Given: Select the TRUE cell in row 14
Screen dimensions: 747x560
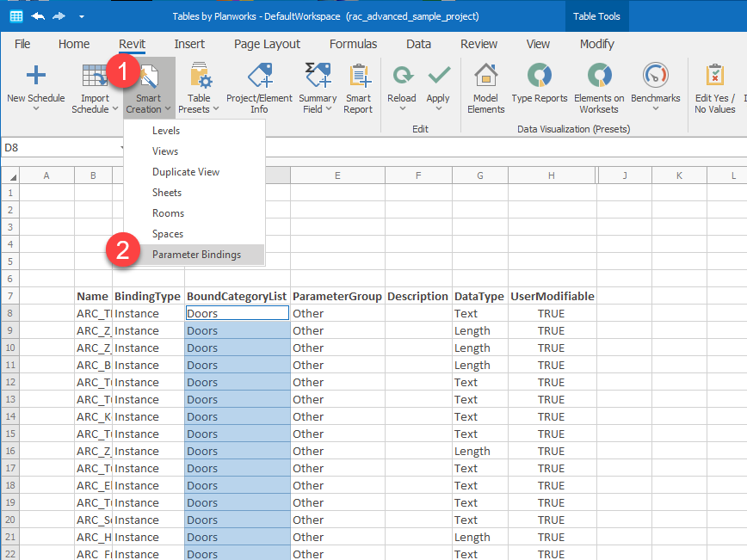Looking at the screenshot, I should [553, 416].
